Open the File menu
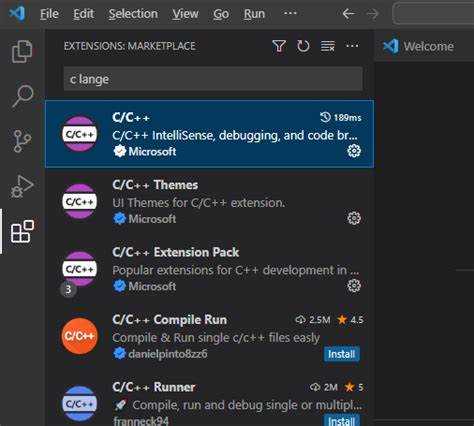Viewport: 474px width, 426px height. click(49, 14)
